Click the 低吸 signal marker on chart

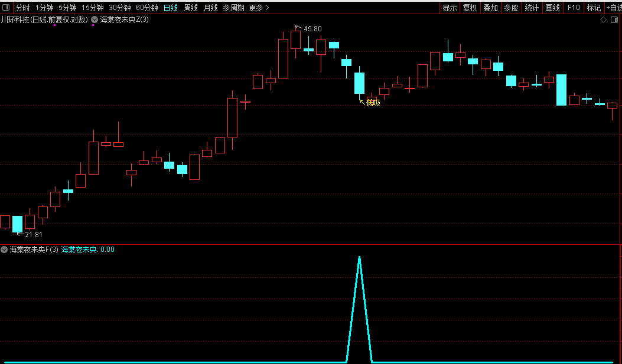click(x=373, y=103)
